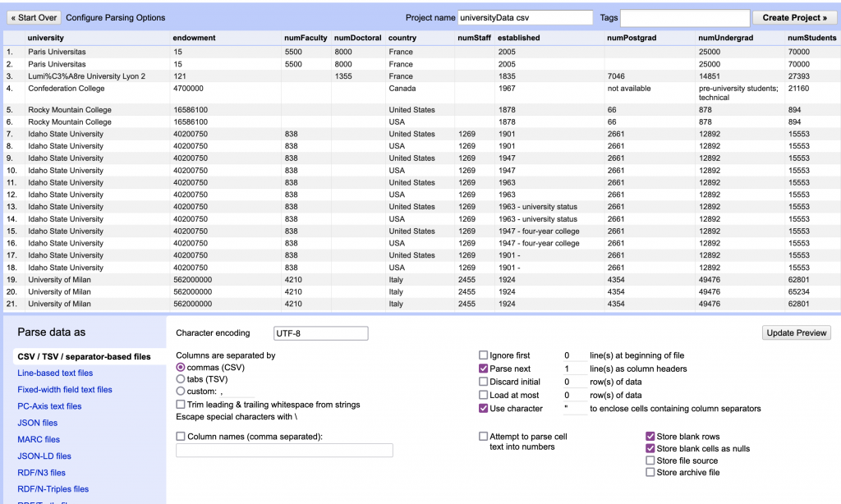
Task: Click the numDoctoral column header
Action: [x=358, y=38]
